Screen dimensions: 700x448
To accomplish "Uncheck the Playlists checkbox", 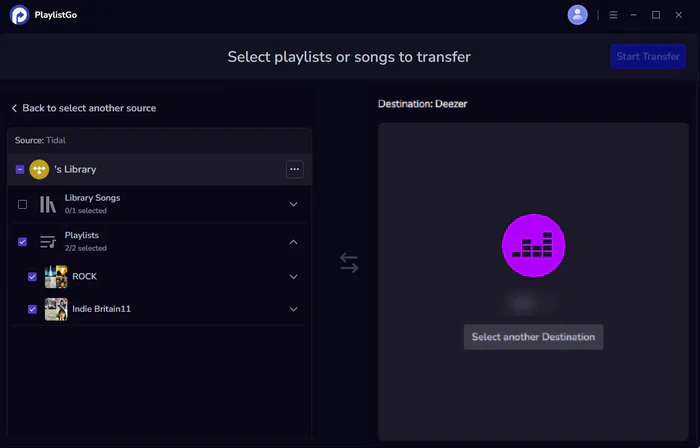I will (22, 242).
